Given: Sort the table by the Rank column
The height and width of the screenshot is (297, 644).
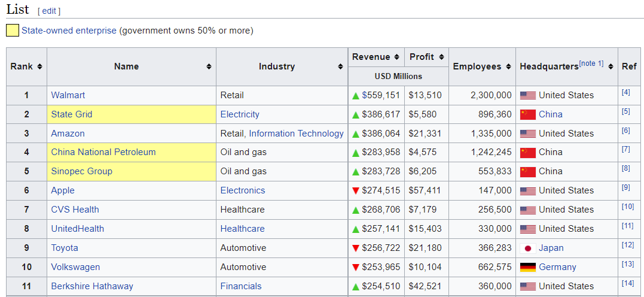Looking at the screenshot, I should (39, 66).
